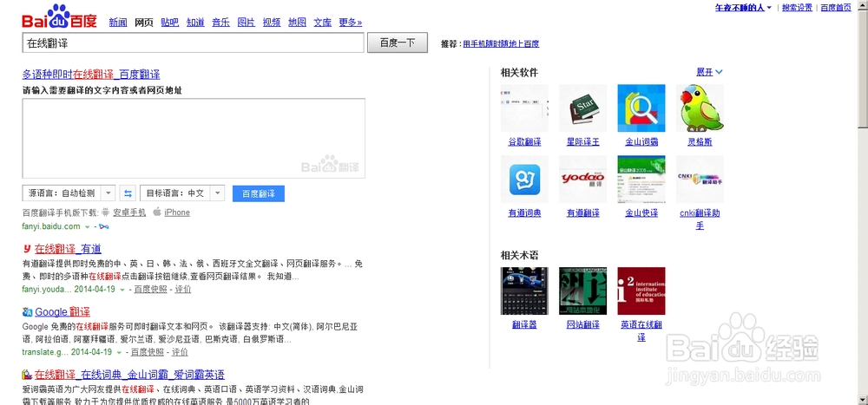Open the 网站翻译 term thumbnail

tap(583, 291)
